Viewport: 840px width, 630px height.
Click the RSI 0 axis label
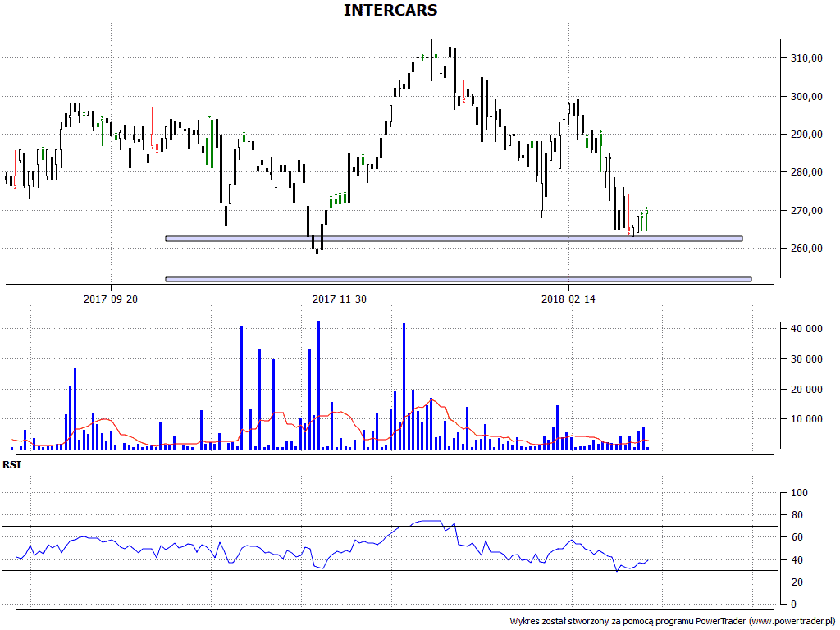pyautogui.click(x=794, y=605)
